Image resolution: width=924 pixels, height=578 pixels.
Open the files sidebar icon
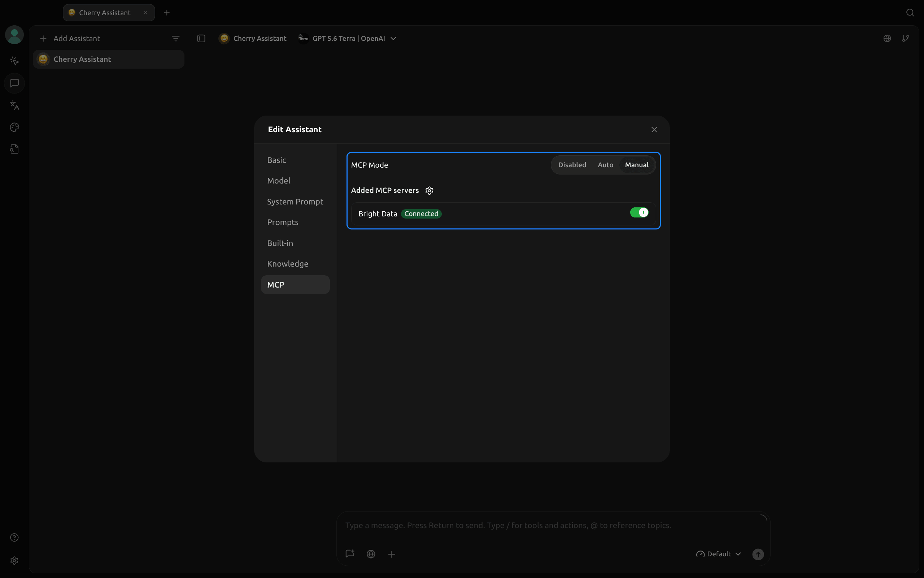[x=14, y=149]
